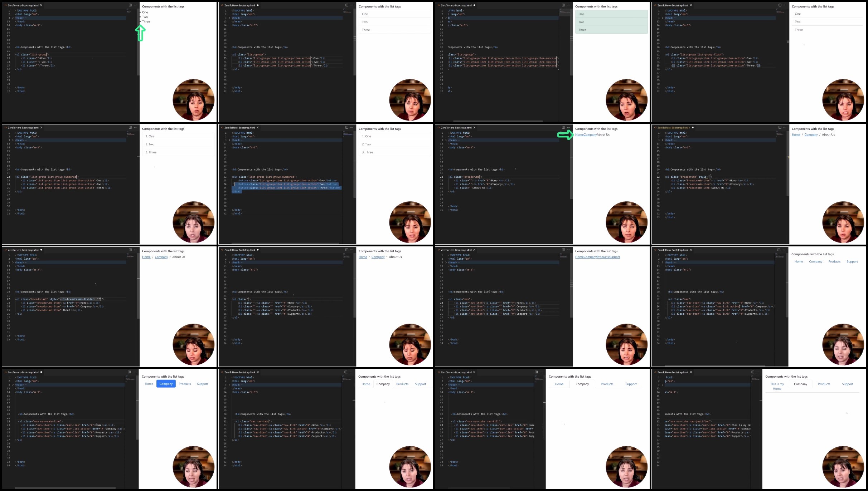The image size is (868, 491).
Task: Click split editor icon in HomeCompanyProductsSupport frame
Action: [x=563, y=250]
